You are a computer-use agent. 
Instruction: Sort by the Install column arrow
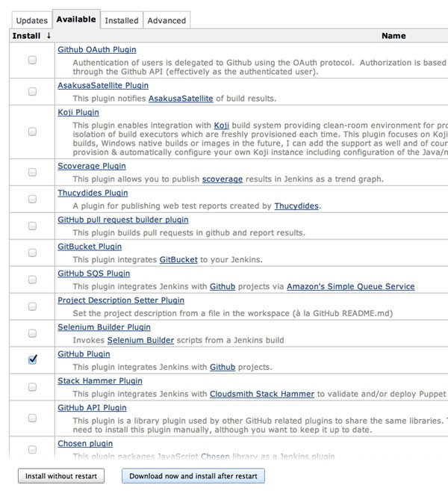49,36
